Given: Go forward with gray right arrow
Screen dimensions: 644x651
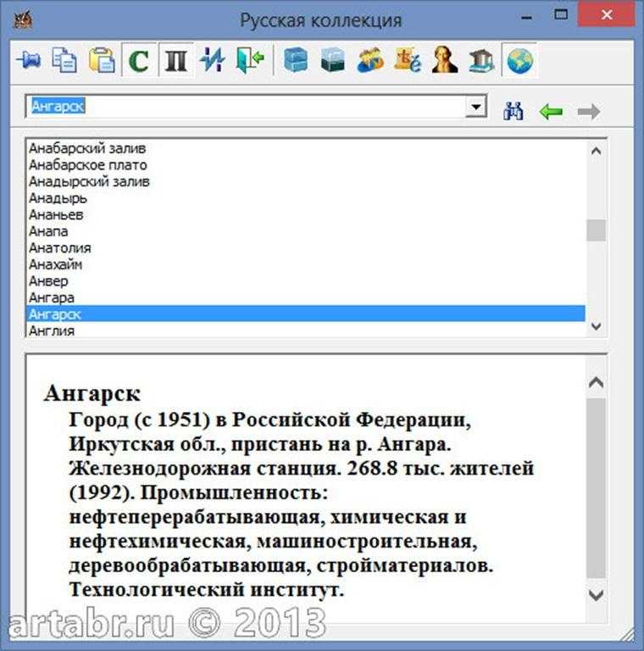Looking at the screenshot, I should pyautogui.click(x=589, y=111).
